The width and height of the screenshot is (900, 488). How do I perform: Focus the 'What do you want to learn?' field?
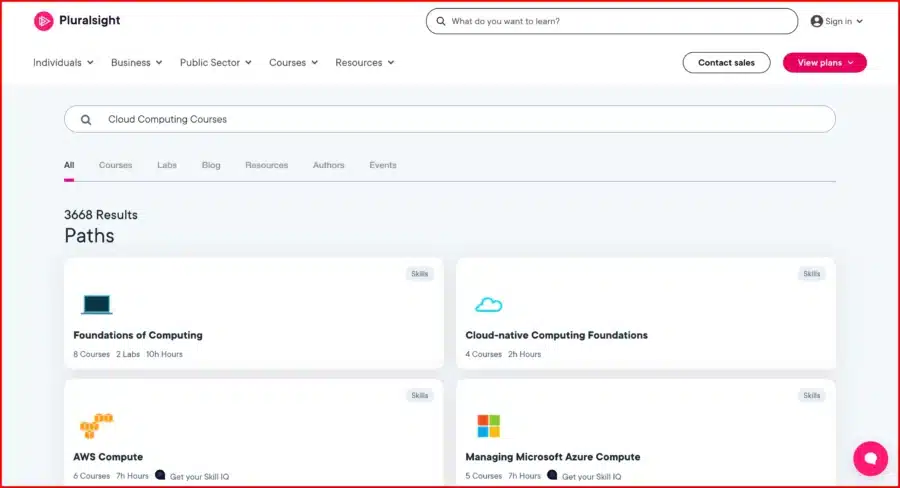click(x=611, y=21)
